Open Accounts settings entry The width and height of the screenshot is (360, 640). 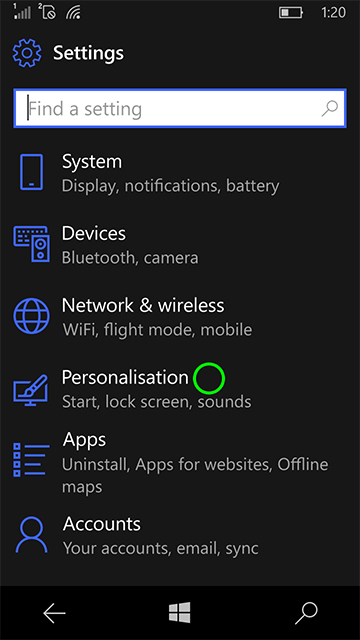click(x=180, y=535)
